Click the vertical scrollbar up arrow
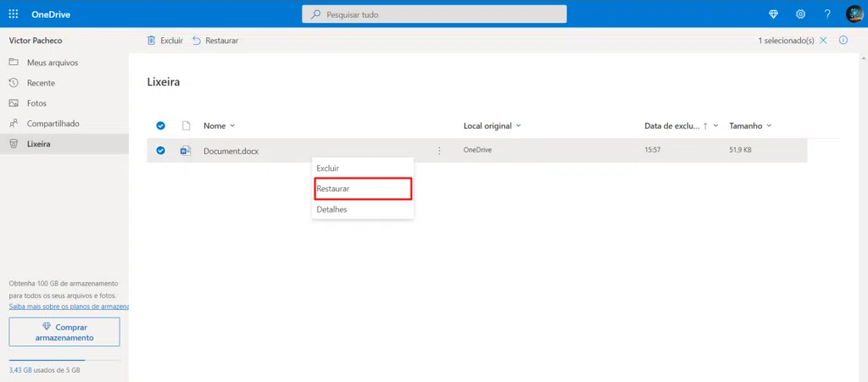Image resolution: width=868 pixels, height=382 pixels. [864, 57]
